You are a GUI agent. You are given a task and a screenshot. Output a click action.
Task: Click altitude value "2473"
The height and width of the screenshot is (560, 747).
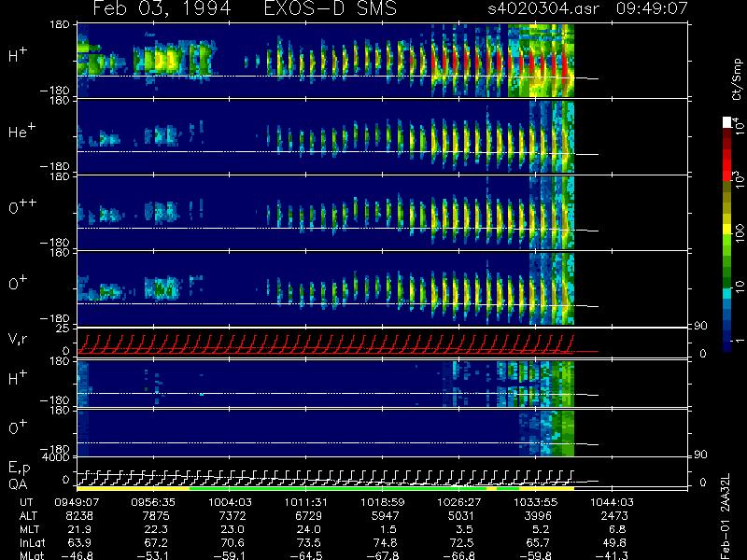tap(614, 516)
